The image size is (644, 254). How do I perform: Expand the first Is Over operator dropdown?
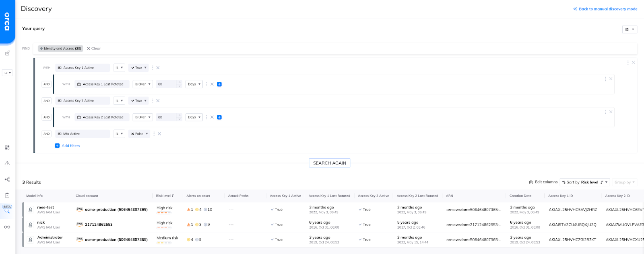tap(143, 84)
